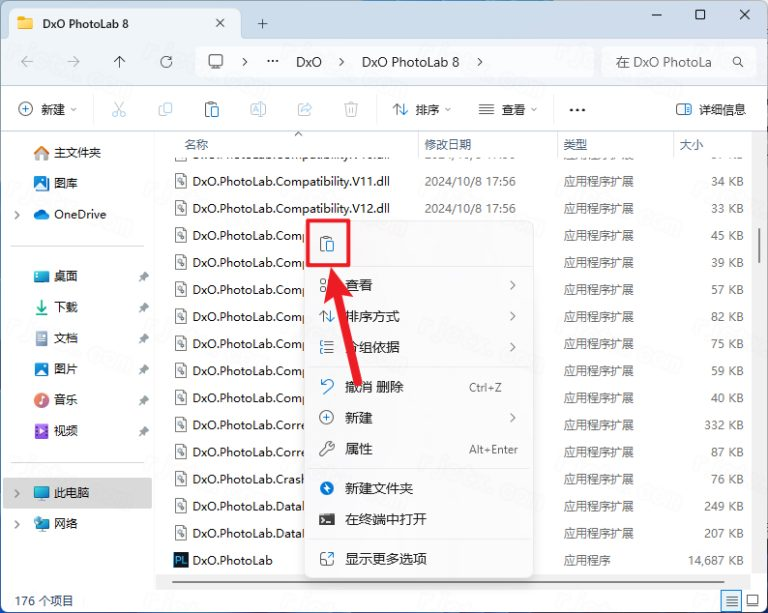
Task: Switch to large thumbnails view in status bar
Action: [753, 600]
